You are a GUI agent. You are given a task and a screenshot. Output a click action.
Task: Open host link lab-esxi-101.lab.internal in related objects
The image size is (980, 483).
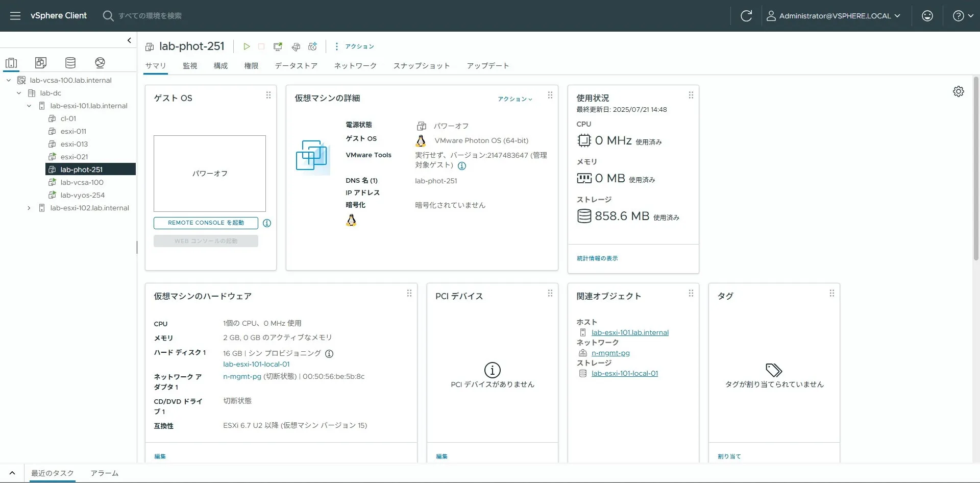point(630,333)
